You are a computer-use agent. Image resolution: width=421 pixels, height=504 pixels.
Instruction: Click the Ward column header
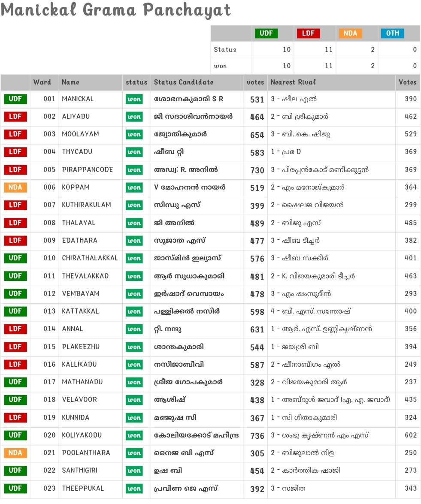click(42, 82)
